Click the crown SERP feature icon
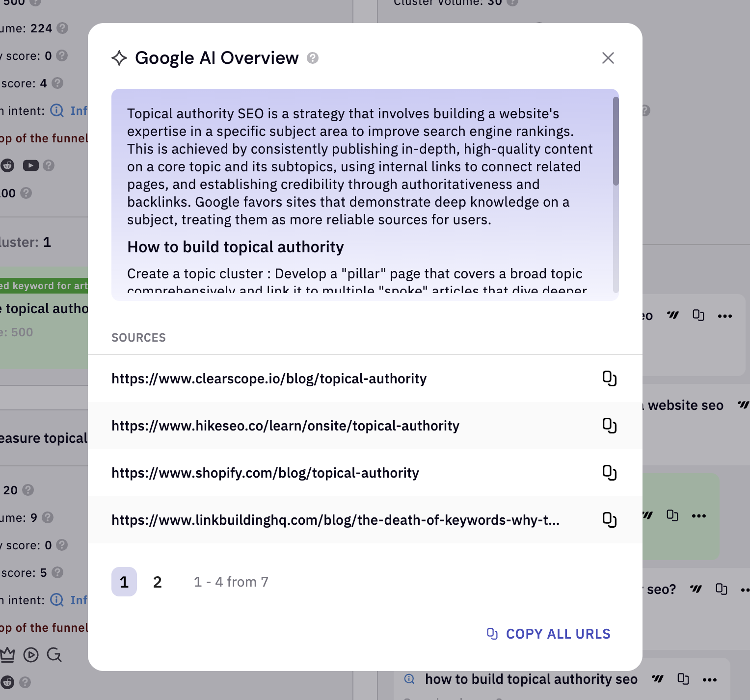750x700 pixels. (7, 655)
